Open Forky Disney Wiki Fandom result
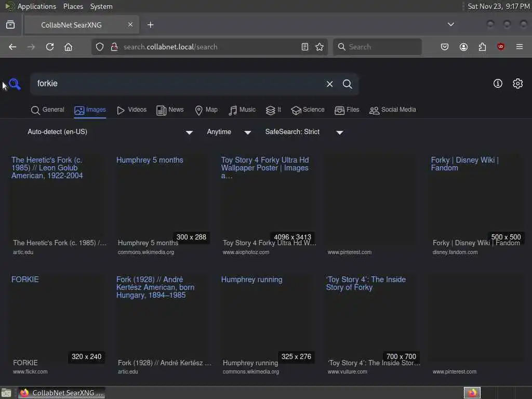Image resolution: width=532 pixels, height=399 pixels. tap(464, 164)
